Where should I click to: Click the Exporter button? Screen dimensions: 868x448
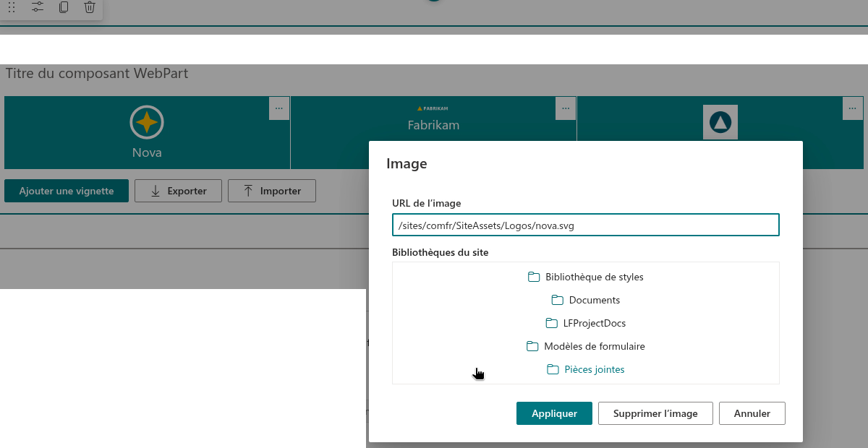pos(178,191)
